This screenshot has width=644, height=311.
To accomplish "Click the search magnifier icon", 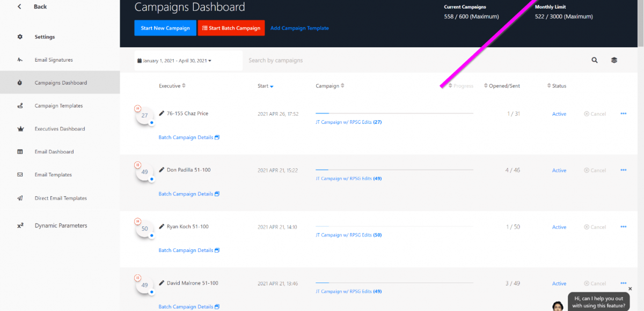I will (595, 61).
